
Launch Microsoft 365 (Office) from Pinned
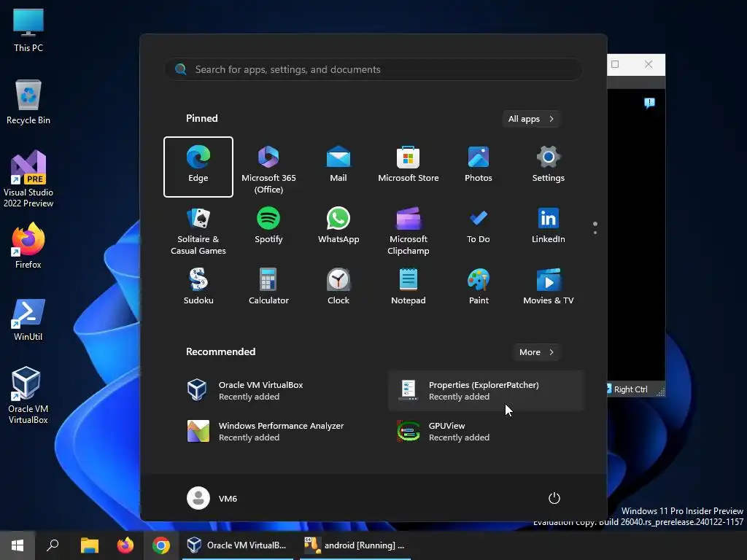[x=268, y=167]
